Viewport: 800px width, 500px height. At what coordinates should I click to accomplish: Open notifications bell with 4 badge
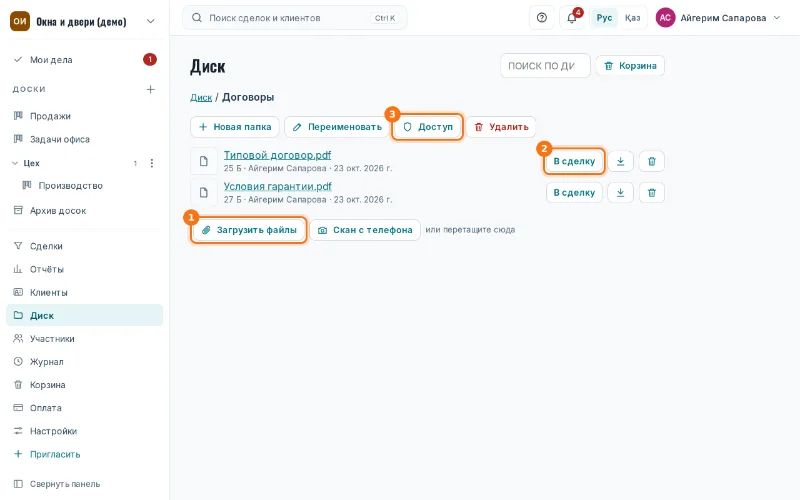click(572, 18)
